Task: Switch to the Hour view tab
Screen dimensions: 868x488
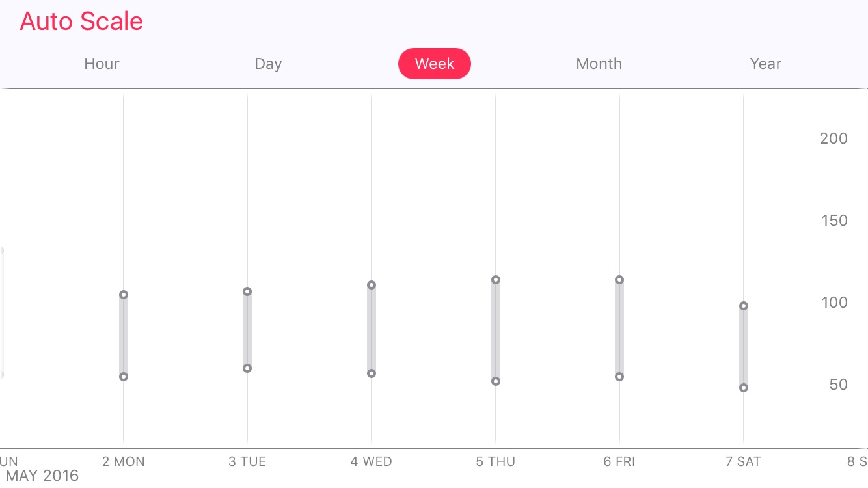Action: (x=102, y=64)
